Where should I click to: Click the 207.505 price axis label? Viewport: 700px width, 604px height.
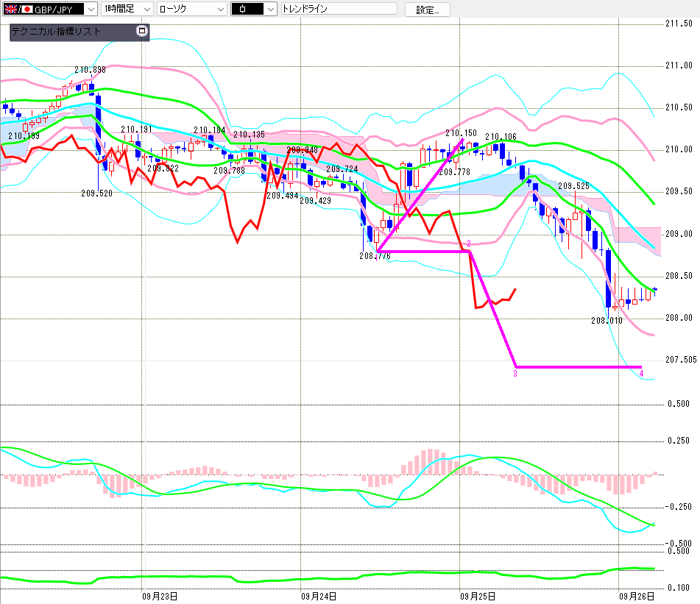click(681, 360)
